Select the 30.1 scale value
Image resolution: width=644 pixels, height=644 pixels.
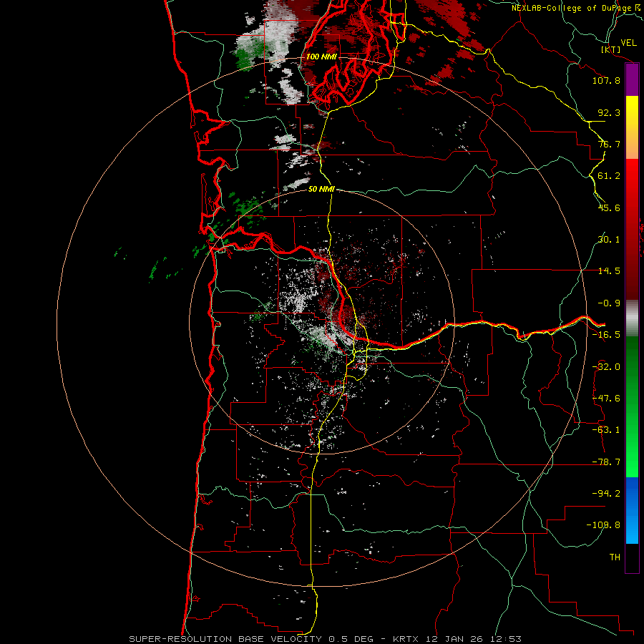[609, 240]
